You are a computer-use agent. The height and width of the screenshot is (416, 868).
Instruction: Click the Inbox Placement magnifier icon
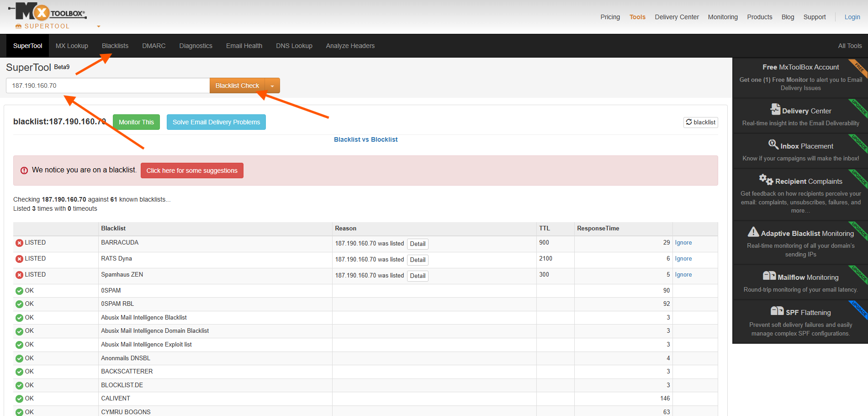click(773, 144)
